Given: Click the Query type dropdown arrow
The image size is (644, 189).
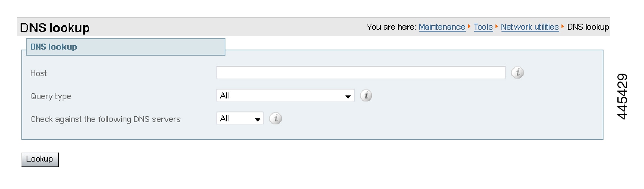Looking at the screenshot, I should point(348,97).
